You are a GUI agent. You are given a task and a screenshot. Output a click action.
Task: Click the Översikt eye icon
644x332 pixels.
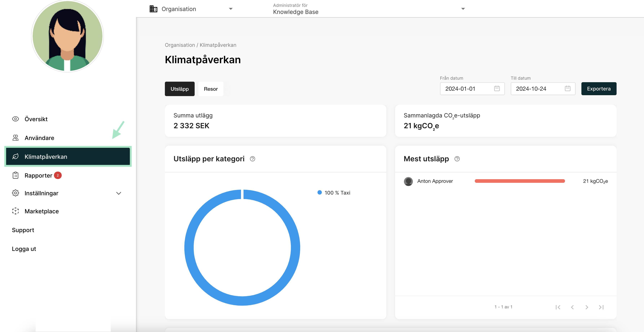tap(16, 119)
